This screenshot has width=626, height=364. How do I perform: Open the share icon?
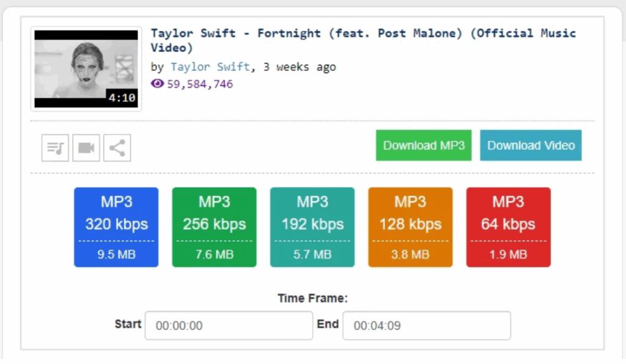(117, 148)
